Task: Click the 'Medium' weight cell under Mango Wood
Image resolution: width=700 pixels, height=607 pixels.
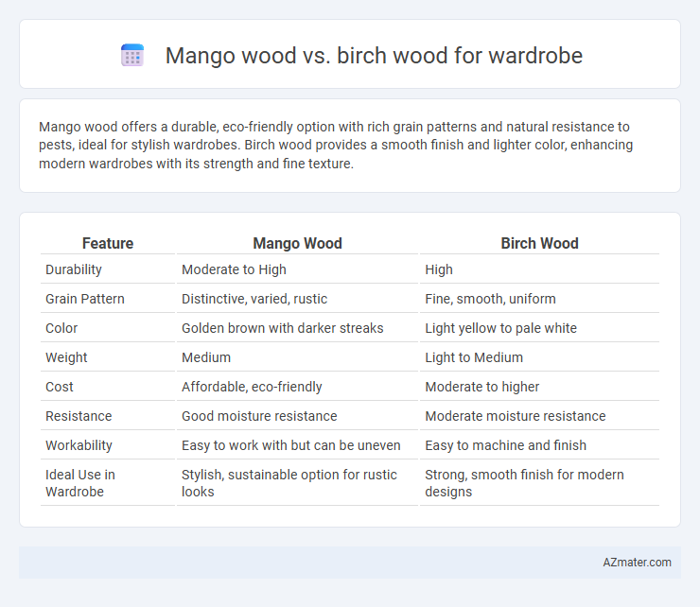Action: (x=206, y=357)
